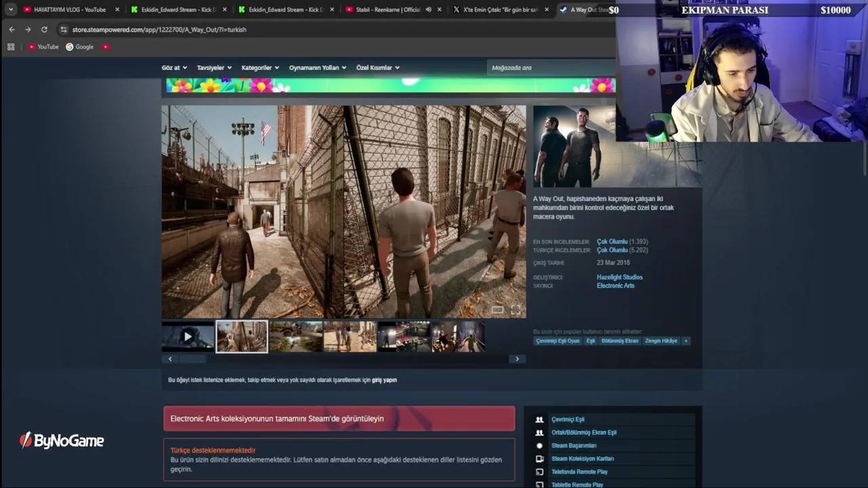868x488 pixels.
Task: Click the Telefonda Remote Play cast icon
Action: [540, 472]
